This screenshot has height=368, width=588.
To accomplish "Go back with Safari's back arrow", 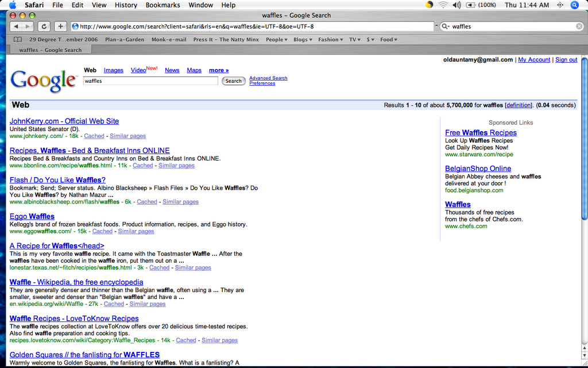I will coord(16,26).
